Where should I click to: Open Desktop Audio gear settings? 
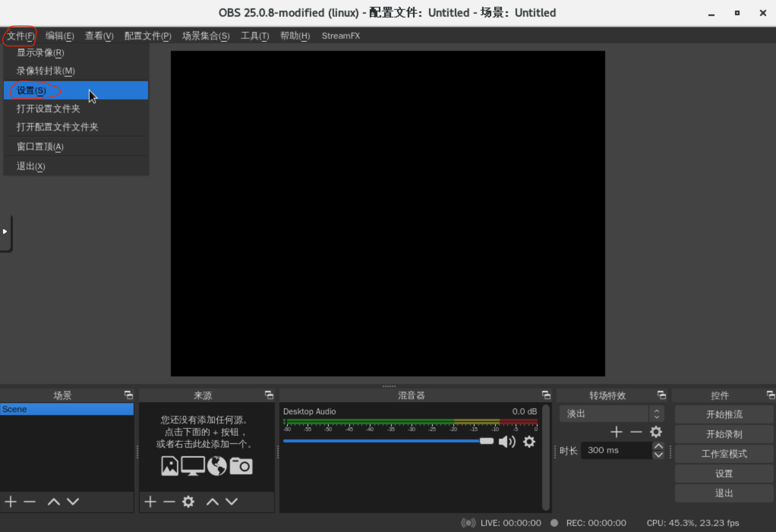(x=529, y=442)
